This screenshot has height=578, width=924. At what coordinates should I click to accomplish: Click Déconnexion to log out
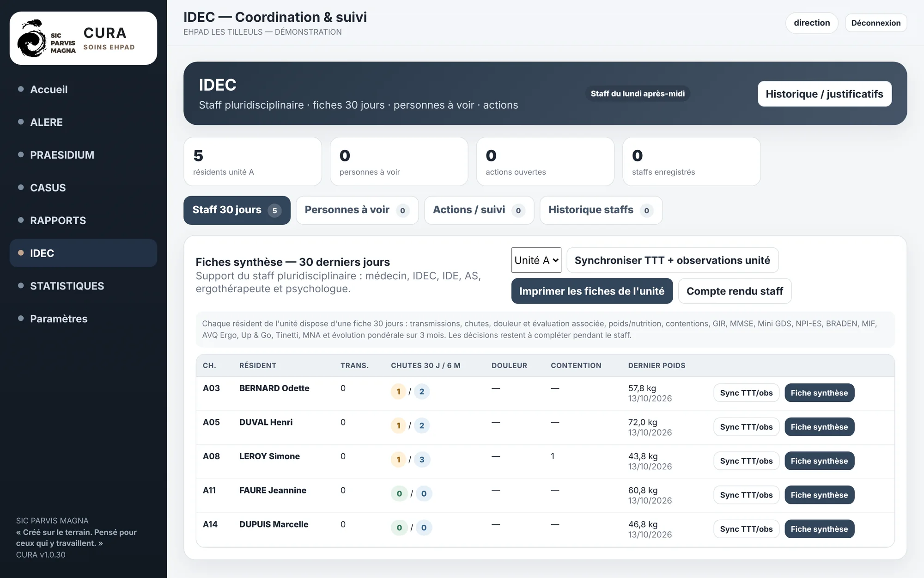875,23
